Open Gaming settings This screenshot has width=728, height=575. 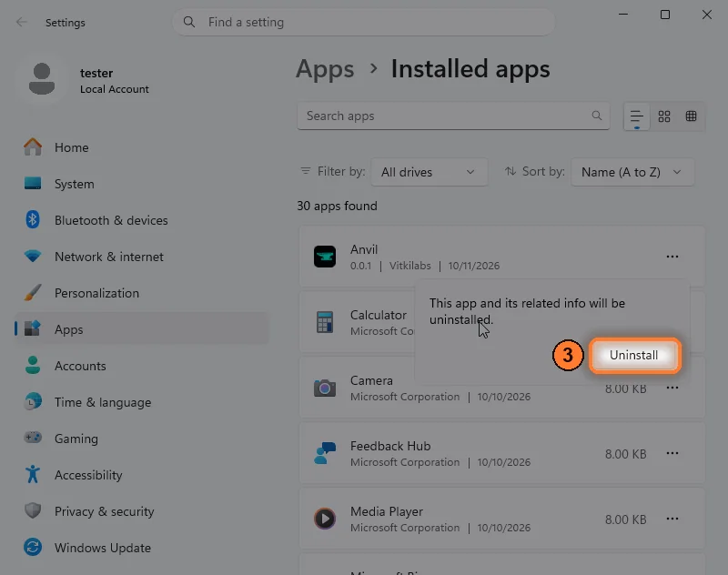pos(142,439)
